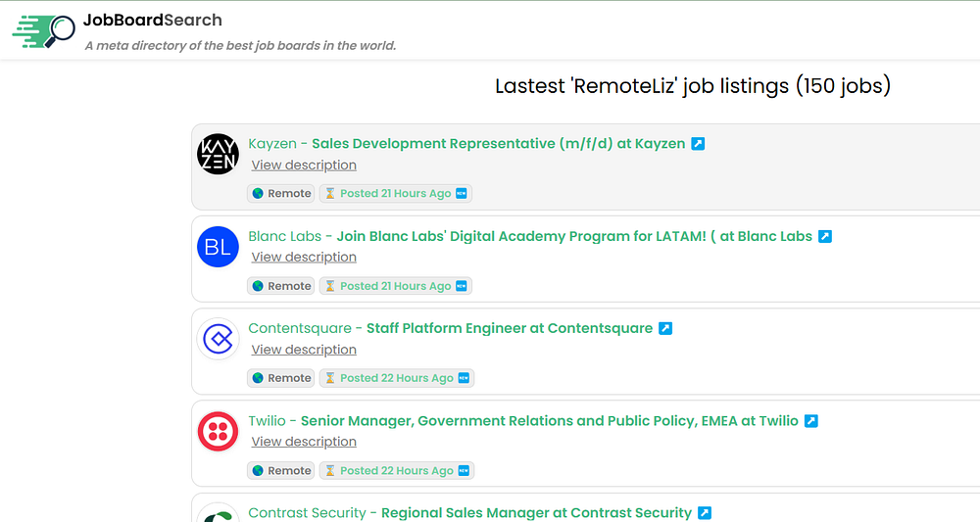The width and height of the screenshot is (980, 522).
Task: Open external link icon for Contrast Security job
Action: (x=705, y=513)
